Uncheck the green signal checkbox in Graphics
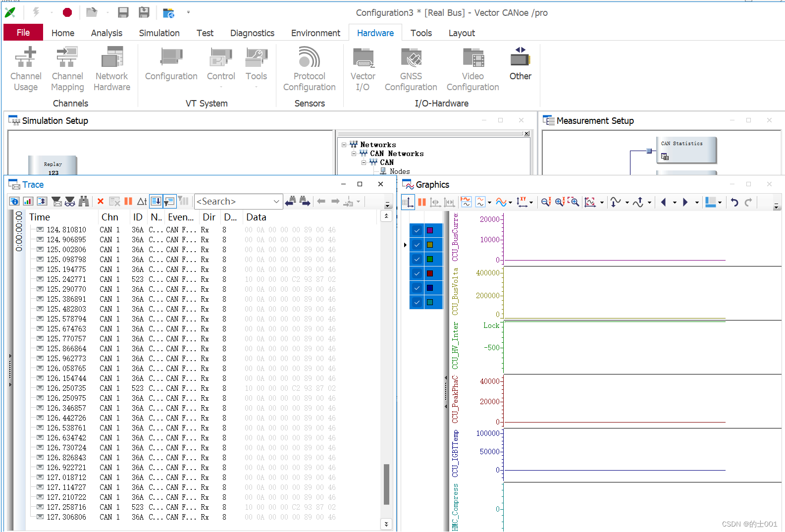The height and width of the screenshot is (532, 785). (x=417, y=259)
